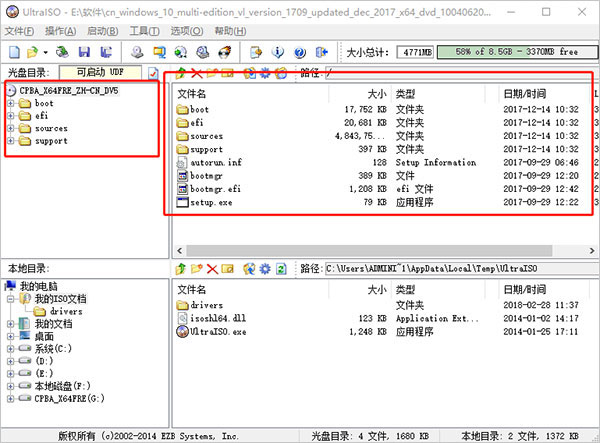This screenshot has width=600, height=443.
Task: Click the local path field C:\Users\ADMINI~1
Action: 461,269
